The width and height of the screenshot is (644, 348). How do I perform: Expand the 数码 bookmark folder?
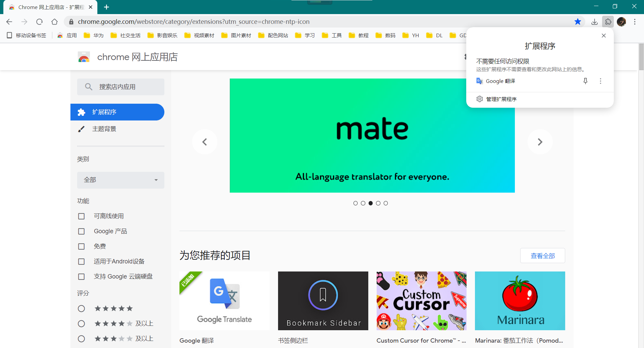[x=385, y=35]
